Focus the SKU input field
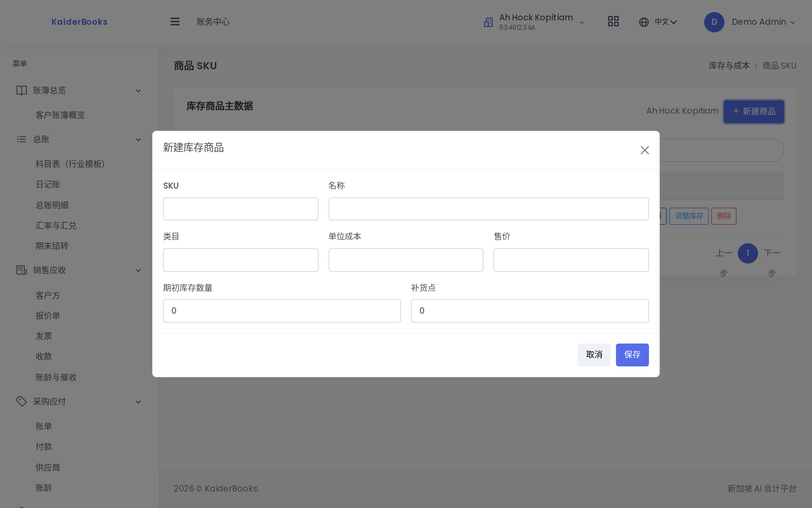This screenshot has height=508, width=812. coord(240,209)
